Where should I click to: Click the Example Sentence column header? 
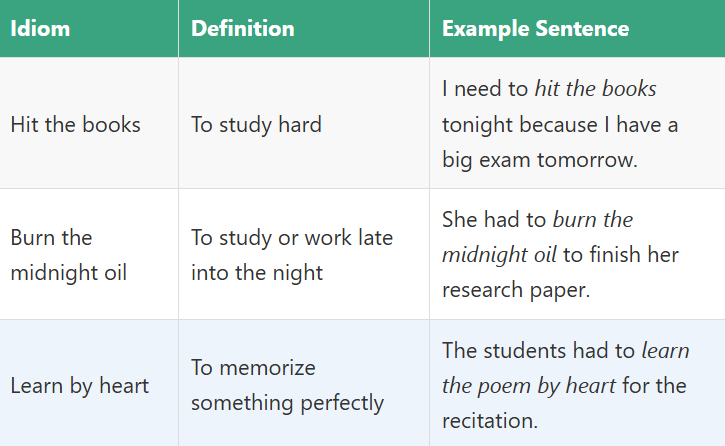pos(535,28)
